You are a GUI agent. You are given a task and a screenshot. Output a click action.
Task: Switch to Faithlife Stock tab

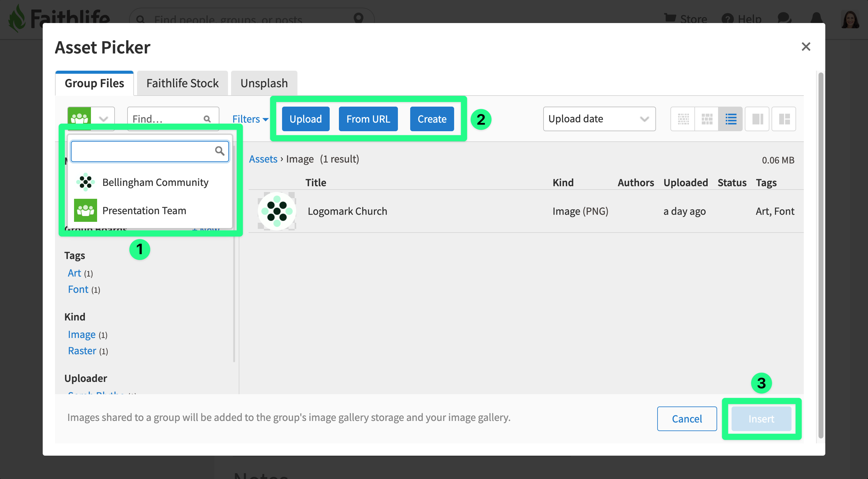tap(182, 83)
